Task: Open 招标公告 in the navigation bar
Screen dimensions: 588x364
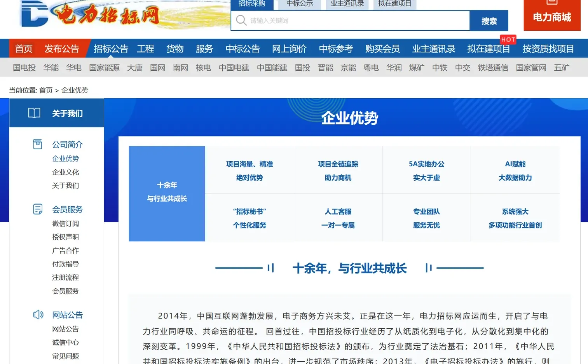Action: click(112, 48)
